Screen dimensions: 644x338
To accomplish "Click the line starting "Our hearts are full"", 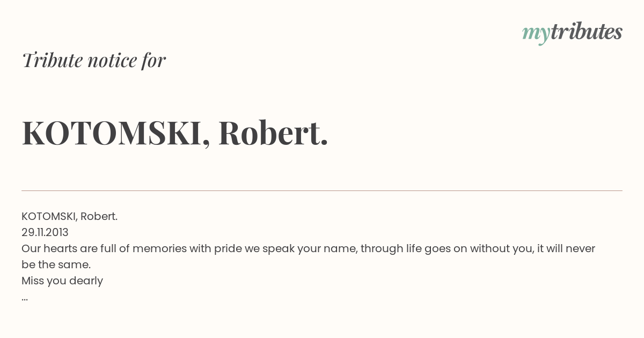I will (309, 248).
